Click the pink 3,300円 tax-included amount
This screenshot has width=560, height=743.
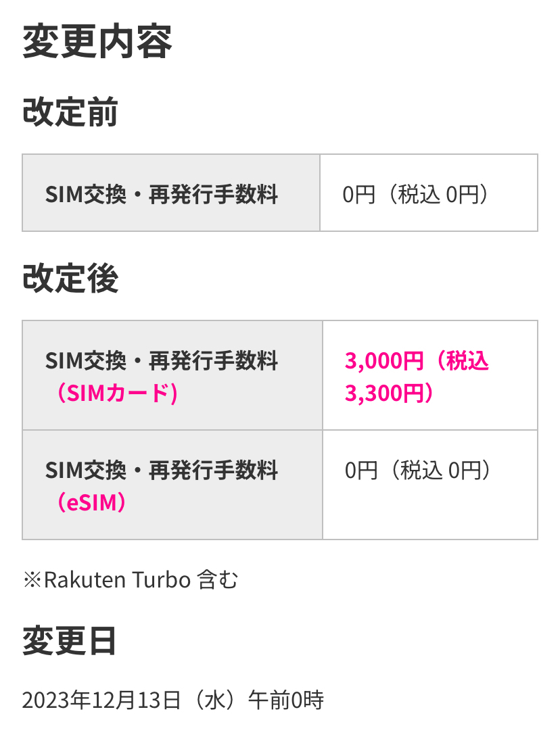(x=383, y=393)
